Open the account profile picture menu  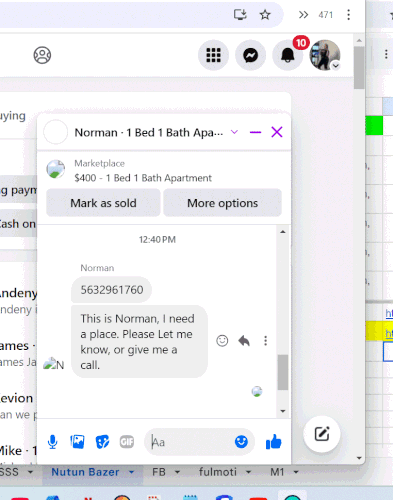[325, 55]
